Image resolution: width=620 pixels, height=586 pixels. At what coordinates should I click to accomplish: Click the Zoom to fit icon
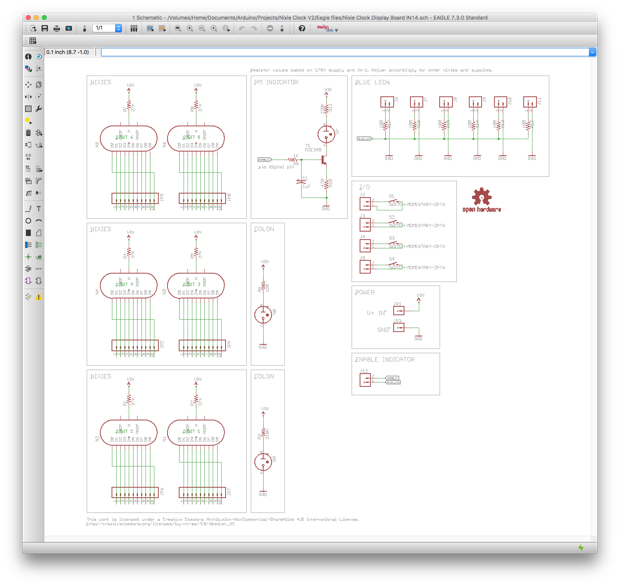(x=178, y=28)
